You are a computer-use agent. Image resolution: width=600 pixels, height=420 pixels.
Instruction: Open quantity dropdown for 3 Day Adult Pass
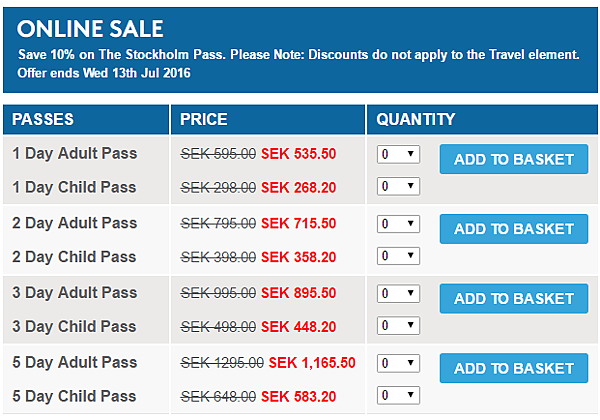point(398,293)
